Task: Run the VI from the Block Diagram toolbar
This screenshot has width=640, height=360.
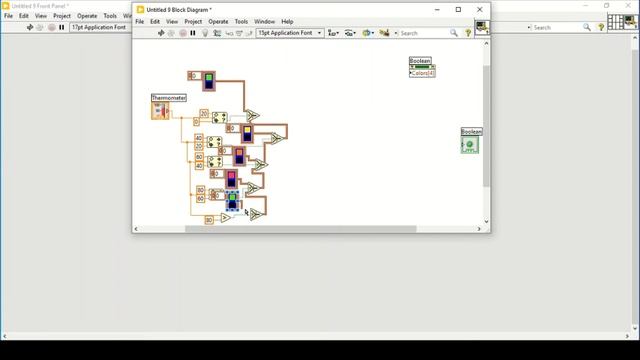Action: [161, 33]
